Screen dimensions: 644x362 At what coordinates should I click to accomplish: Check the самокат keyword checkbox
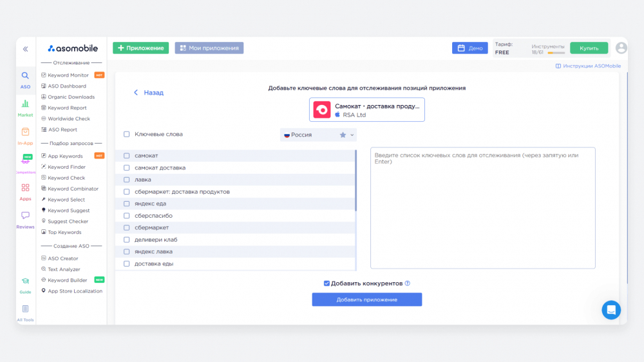tap(126, 156)
